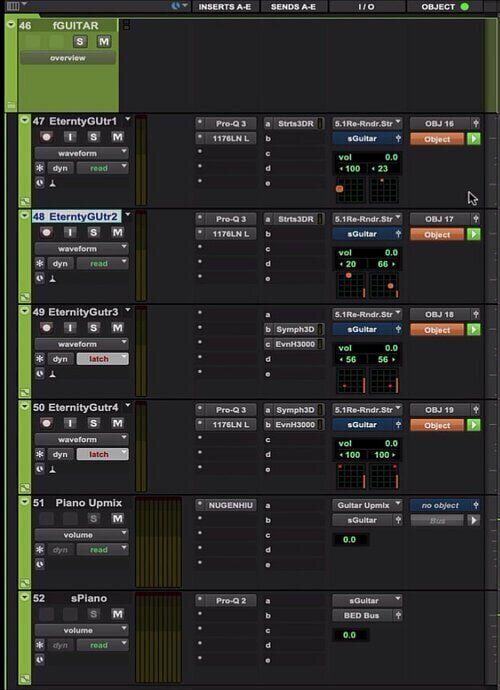The image size is (500, 690).
Task: Click the pin icon next to sGuitar on EterntyGUtr1
Action: tap(398, 139)
